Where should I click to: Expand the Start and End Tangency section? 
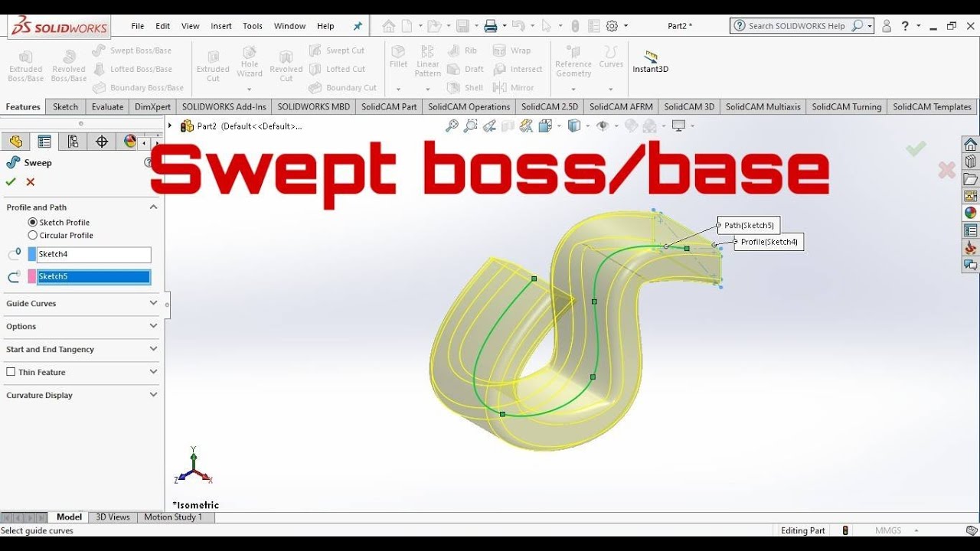point(153,349)
